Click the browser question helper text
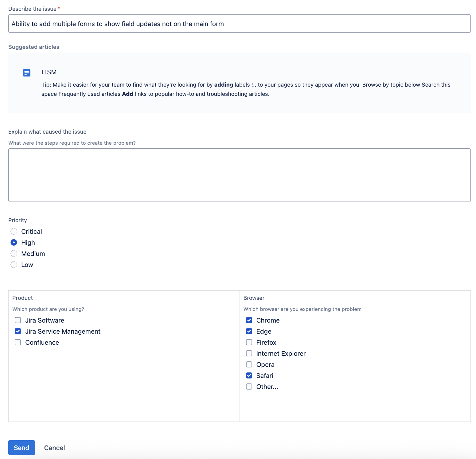Screen dimensions: 476x459 [x=302, y=309]
